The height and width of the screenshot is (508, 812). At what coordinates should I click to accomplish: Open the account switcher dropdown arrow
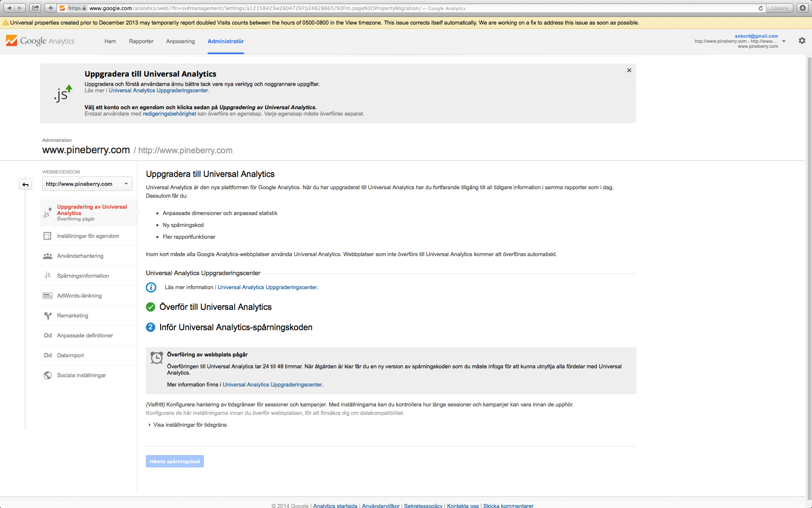(x=784, y=41)
